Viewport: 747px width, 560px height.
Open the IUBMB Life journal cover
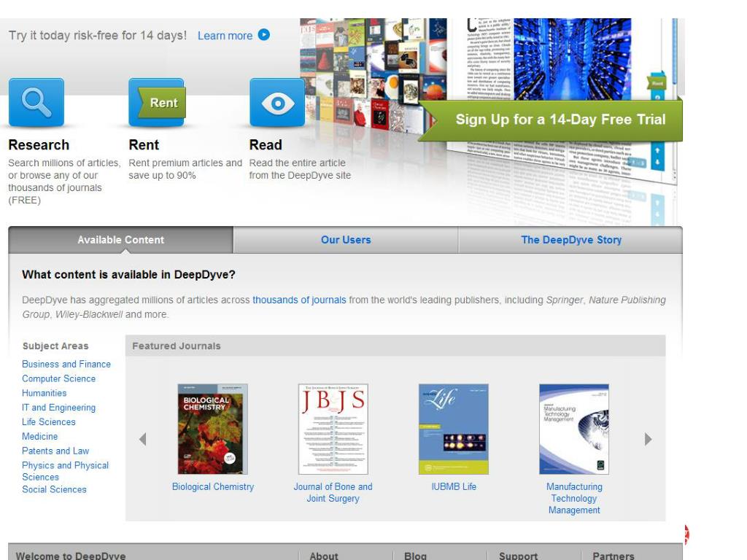click(x=454, y=429)
